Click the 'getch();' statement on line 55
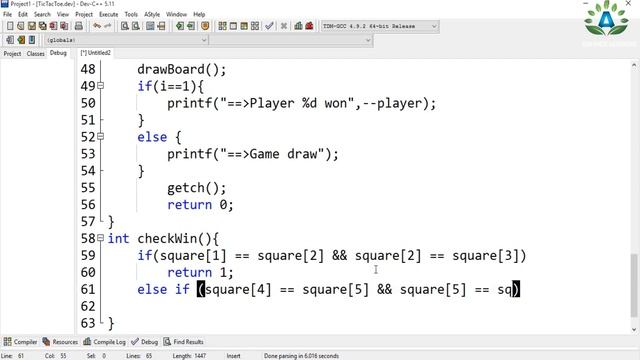 coord(196,188)
